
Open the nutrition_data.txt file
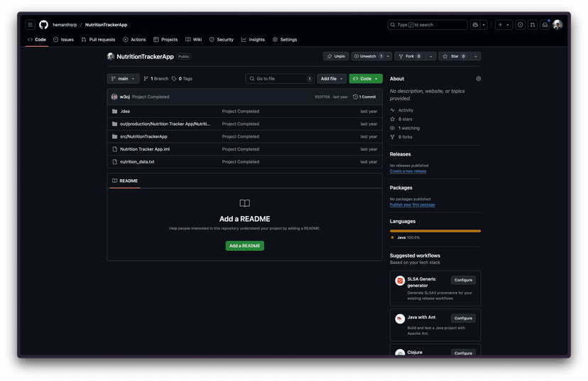pyautogui.click(x=137, y=162)
